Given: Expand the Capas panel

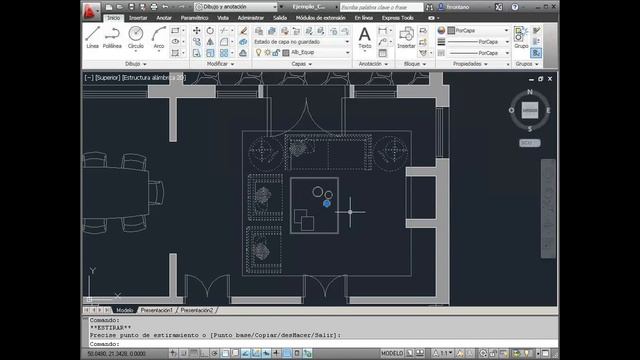Looking at the screenshot, I should tap(302, 64).
